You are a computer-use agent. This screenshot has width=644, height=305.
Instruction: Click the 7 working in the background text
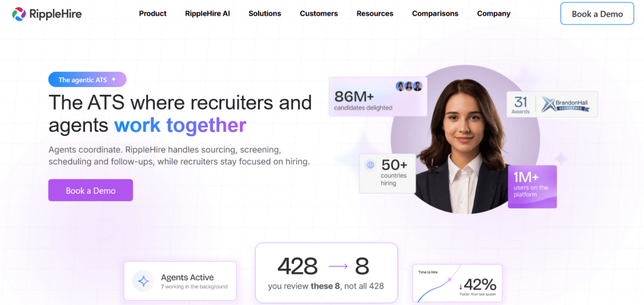194,287
